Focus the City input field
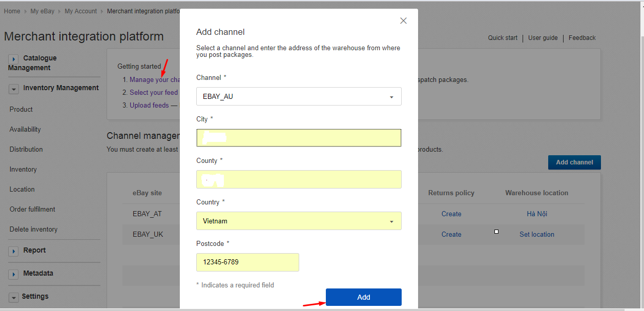Viewport: 644px width, 311px height. pos(299,138)
